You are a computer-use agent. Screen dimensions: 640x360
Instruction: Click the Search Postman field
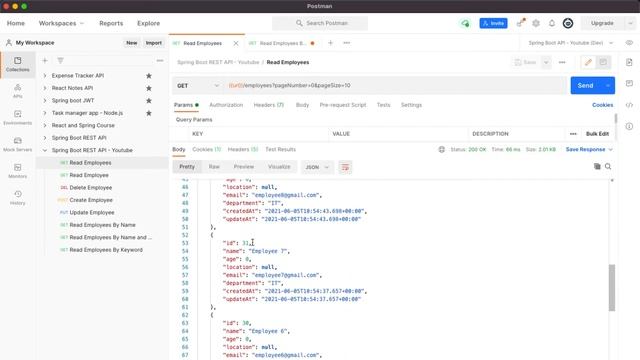(x=320, y=23)
